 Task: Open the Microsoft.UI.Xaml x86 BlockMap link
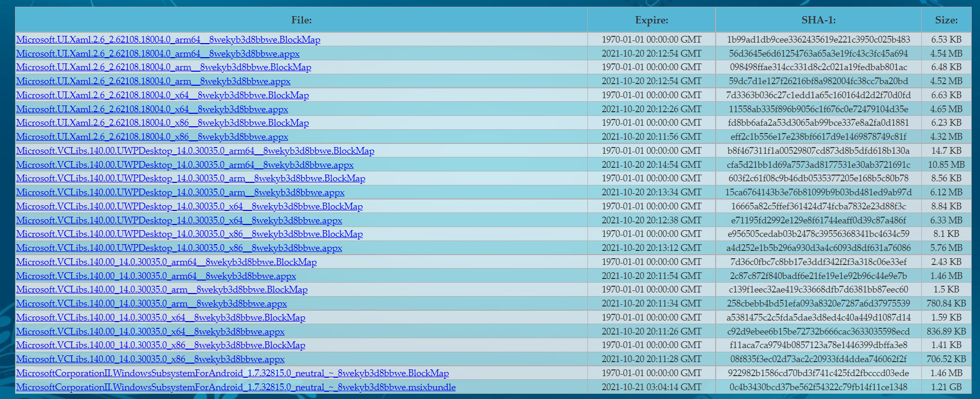163,123
